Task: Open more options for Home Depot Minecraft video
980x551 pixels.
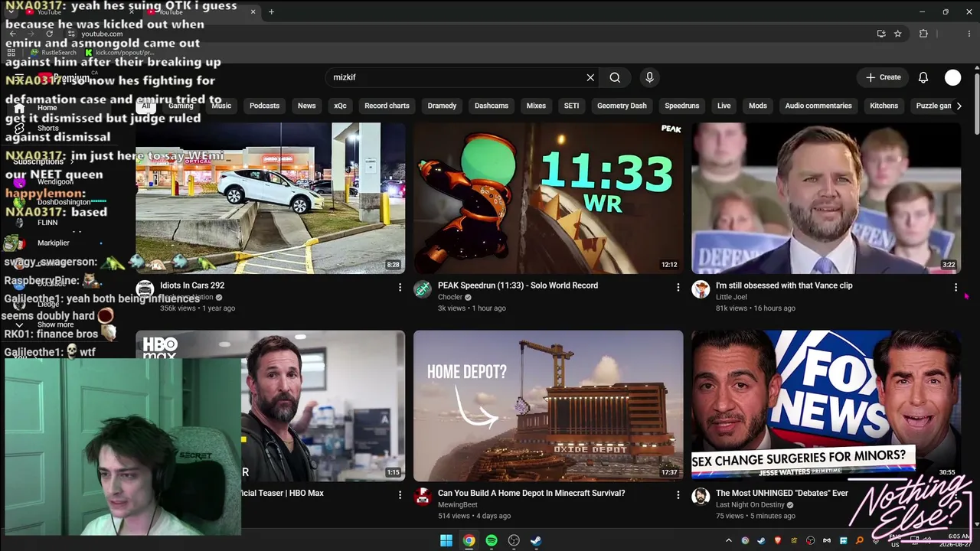Action: pyautogui.click(x=678, y=495)
